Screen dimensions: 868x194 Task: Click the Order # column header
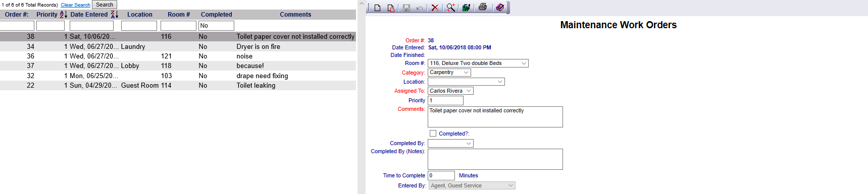click(17, 15)
